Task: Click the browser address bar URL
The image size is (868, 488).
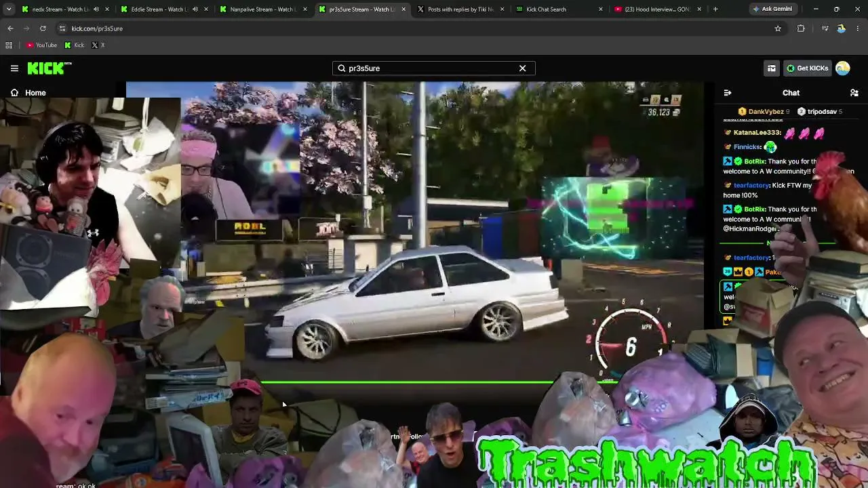Action: pyautogui.click(x=97, y=28)
